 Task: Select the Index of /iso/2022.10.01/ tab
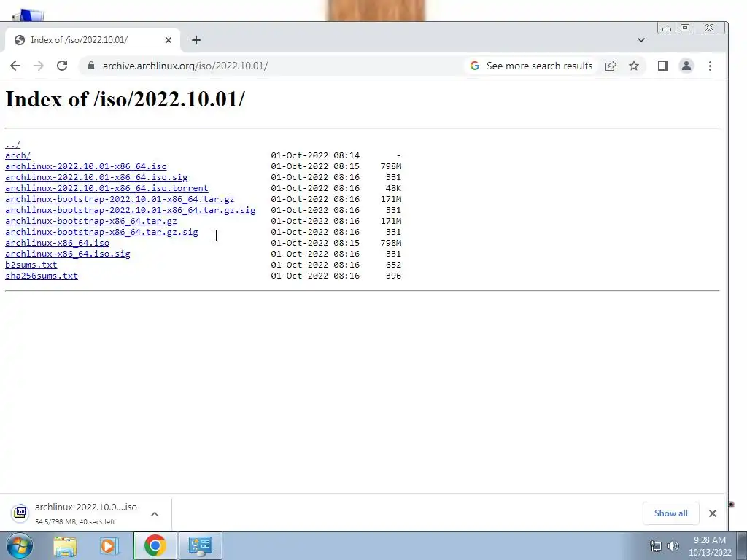93,40
